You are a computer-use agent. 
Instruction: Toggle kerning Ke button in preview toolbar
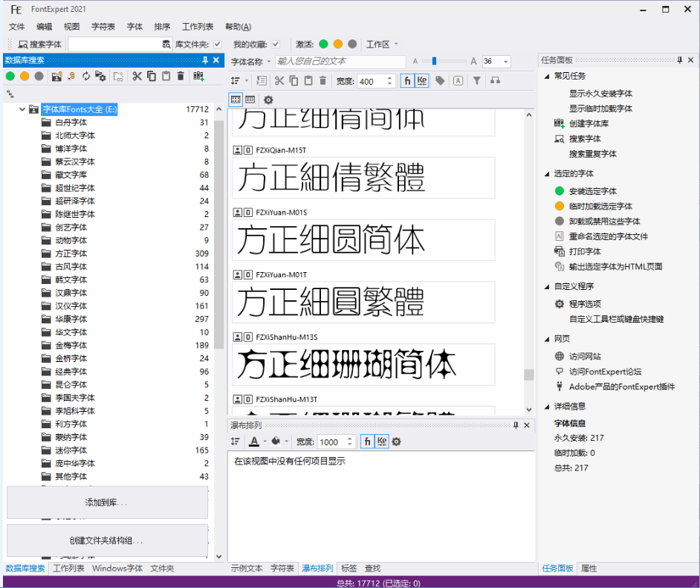tap(422, 81)
